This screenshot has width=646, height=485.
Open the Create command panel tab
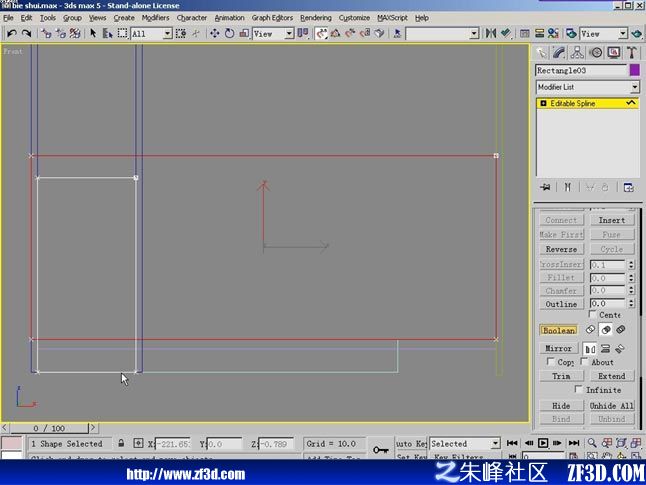541,53
